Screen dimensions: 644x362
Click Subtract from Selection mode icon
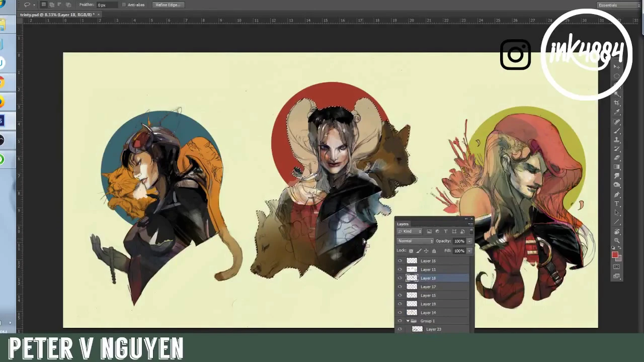pyautogui.click(x=59, y=5)
